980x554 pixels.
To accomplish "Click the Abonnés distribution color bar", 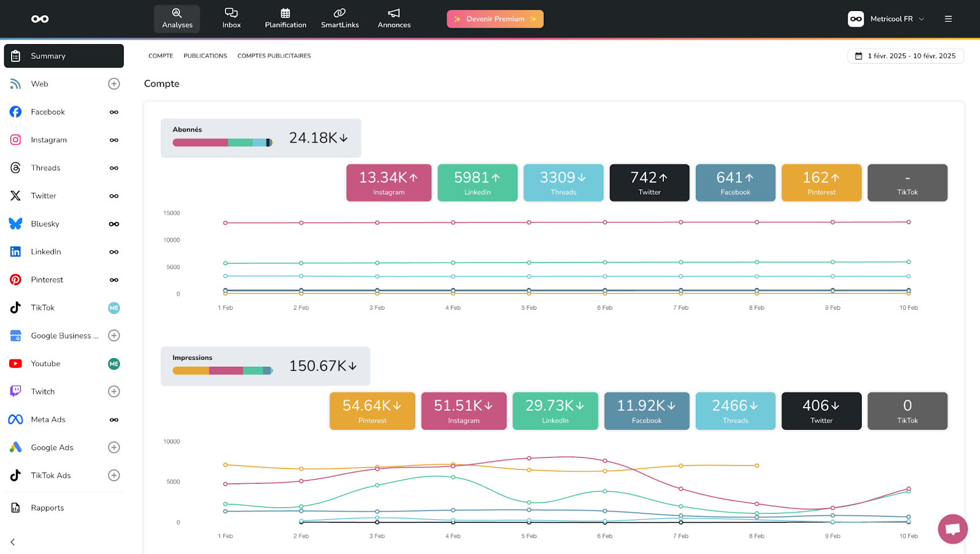I will (222, 143).
